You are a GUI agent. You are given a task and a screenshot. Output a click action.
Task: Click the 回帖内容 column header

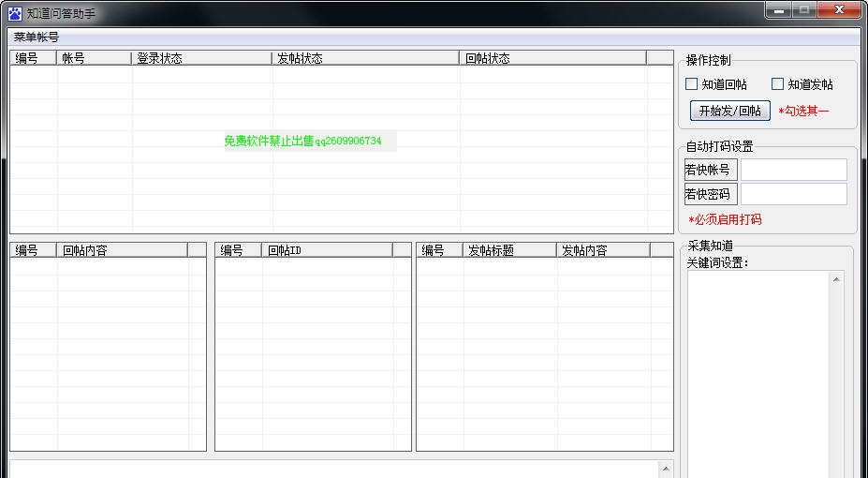click(123, 250)
